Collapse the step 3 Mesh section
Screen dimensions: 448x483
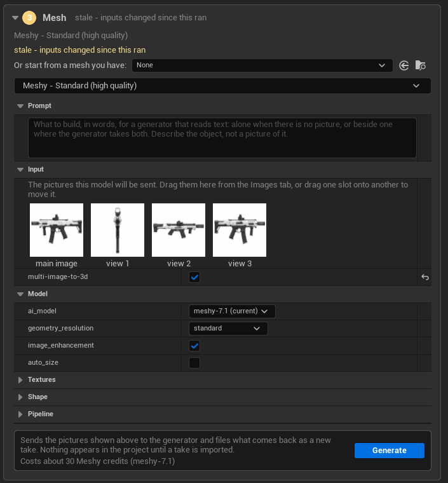tap(15, 18)
